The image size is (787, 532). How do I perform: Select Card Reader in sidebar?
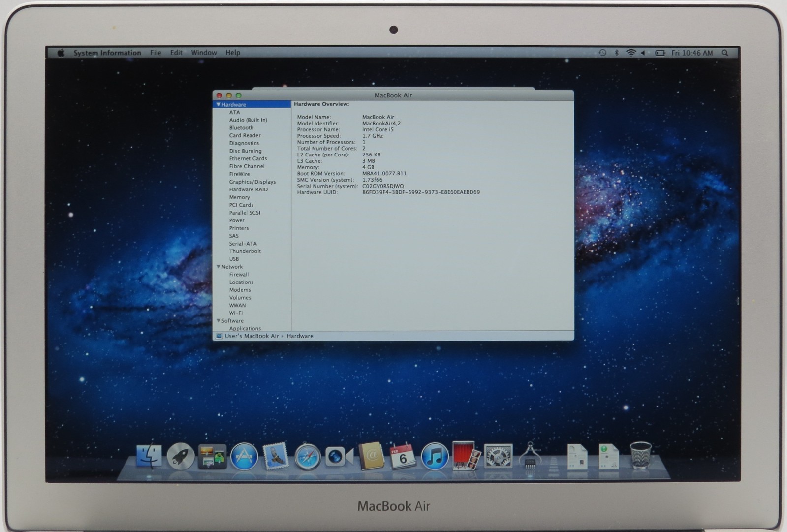coord(245,135)
